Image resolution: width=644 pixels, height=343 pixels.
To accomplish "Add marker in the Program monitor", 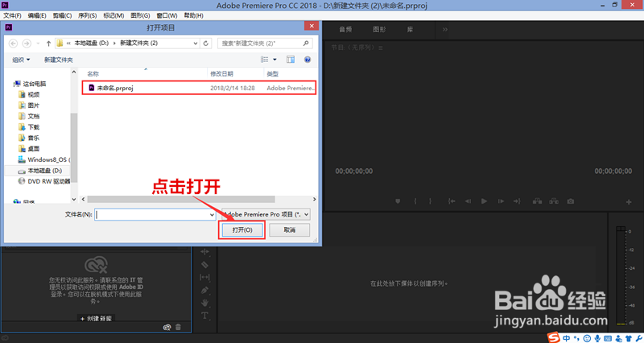I will [398, 201].
